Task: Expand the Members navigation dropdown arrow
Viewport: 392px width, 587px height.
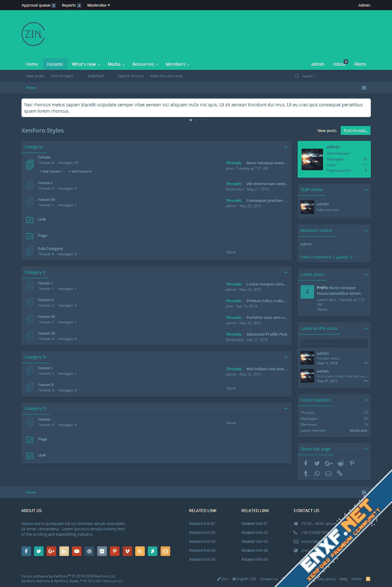Action: point(189,64)
